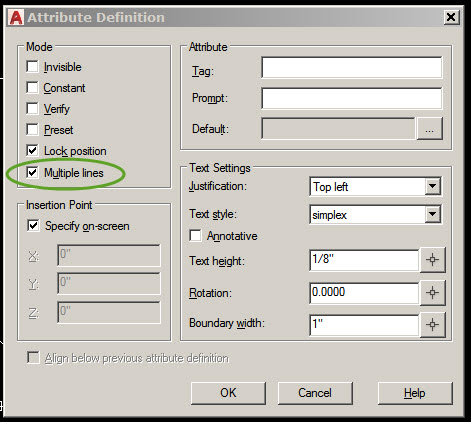Viewport: 471px width, 422px height.
Task: Enable the Annotative checkbox
Action: 195,235
